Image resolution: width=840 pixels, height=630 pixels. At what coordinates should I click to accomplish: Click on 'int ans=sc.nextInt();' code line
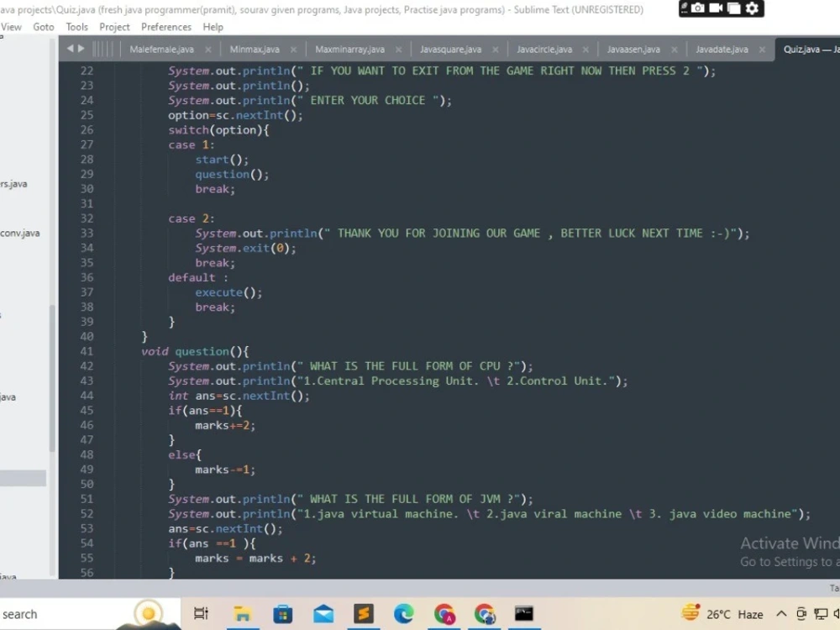coord(239,396)
